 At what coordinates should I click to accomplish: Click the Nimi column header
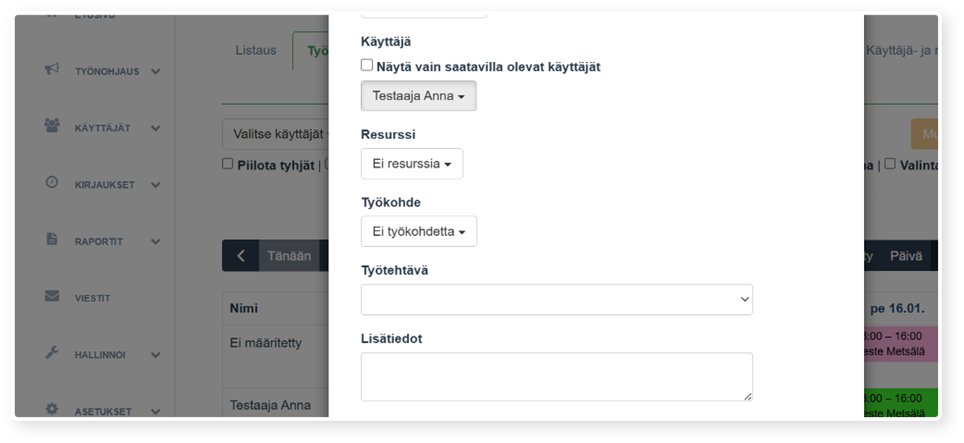coord(243,308)
